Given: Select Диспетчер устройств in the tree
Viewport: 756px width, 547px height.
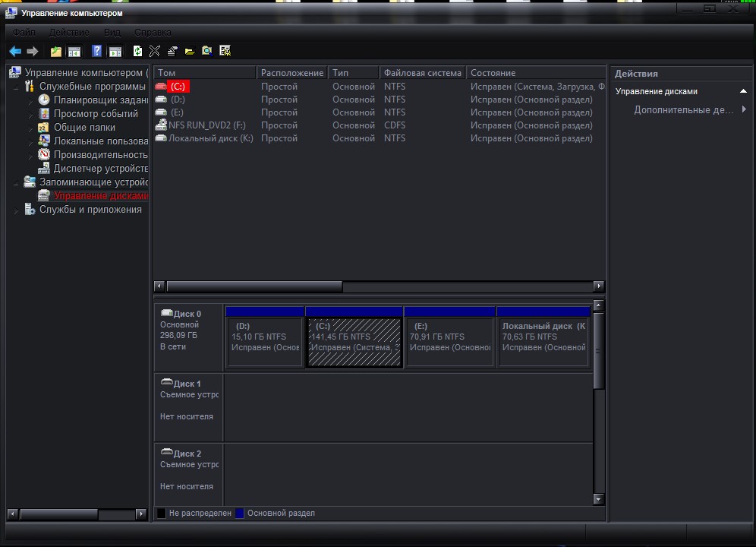Looking at the screenshot, I should point(100,169).
